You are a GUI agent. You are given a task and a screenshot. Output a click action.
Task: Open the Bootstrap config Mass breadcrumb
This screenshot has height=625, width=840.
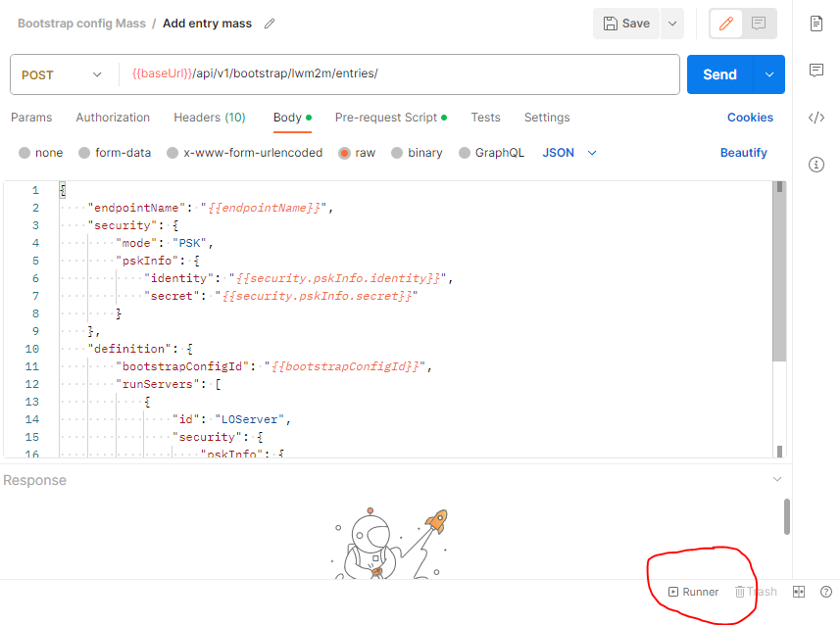[81, 24]
